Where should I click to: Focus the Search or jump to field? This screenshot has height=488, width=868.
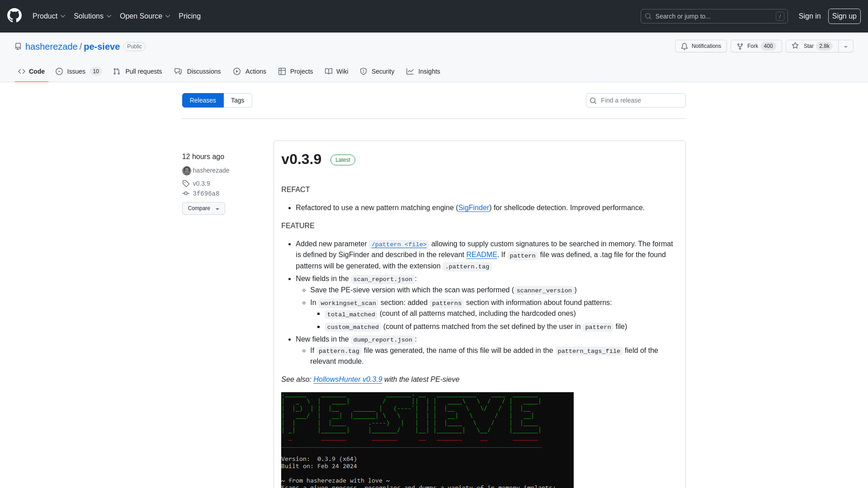click(x=714, y=16)
